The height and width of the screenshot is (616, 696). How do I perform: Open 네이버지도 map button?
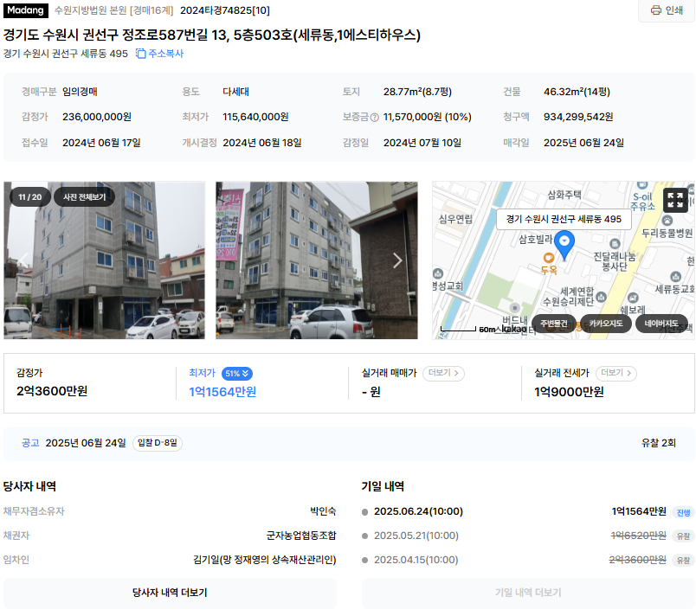(x=661, y=324)
